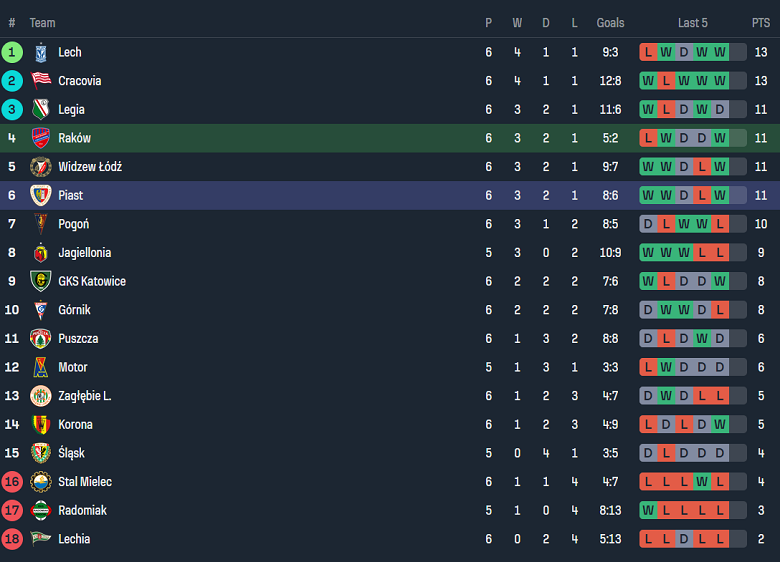Sort table by PTS column header
The image size is (780, 562).
[x=761, y=23]
